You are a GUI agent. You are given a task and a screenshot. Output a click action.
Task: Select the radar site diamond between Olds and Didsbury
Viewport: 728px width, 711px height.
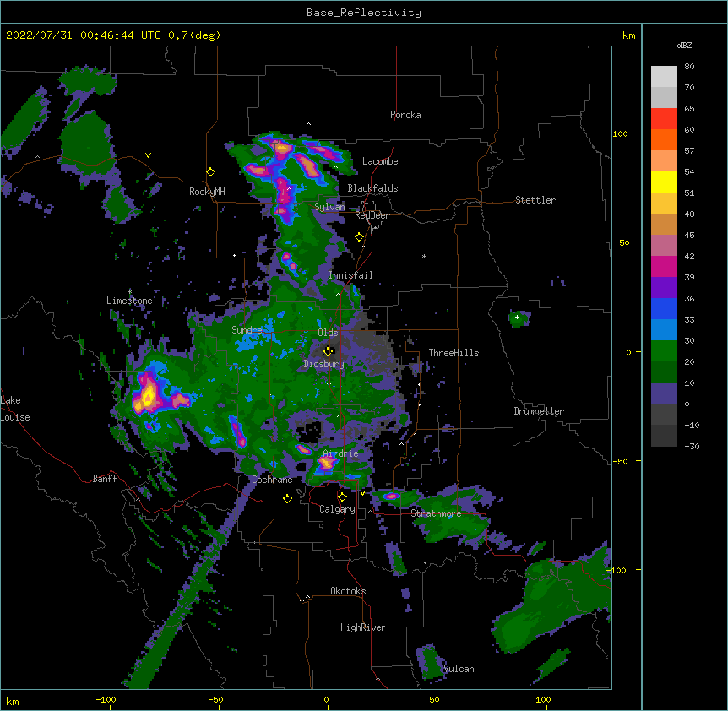(329, 351)
